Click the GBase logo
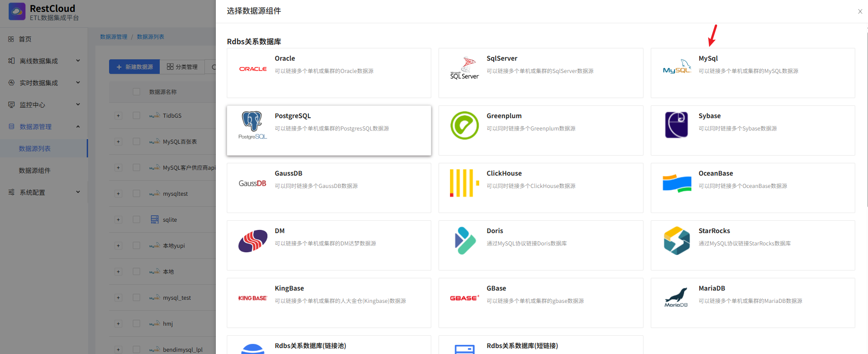Image resolution: width=868 pixels, height=354 pixels. (x=465, y=298)
